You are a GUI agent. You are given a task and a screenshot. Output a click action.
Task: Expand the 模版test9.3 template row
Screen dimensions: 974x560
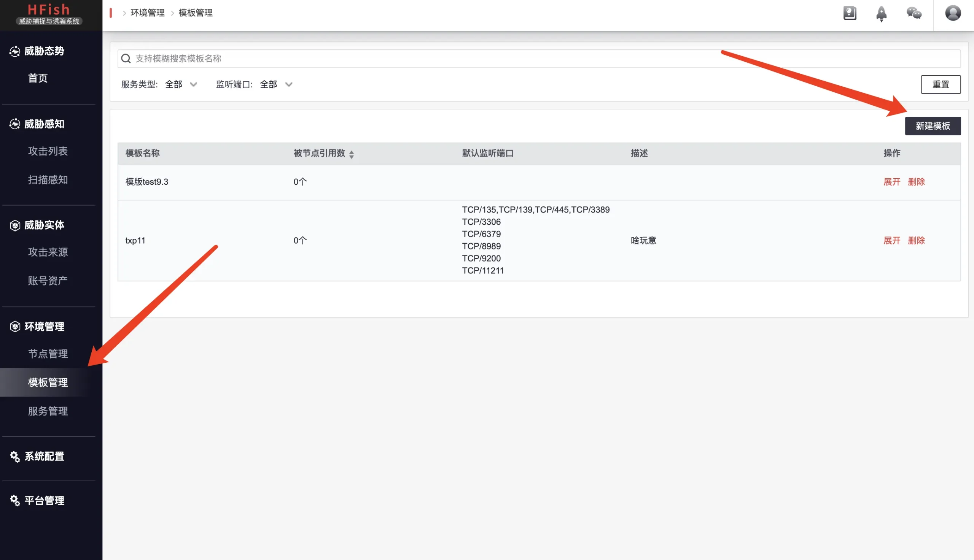892,182
